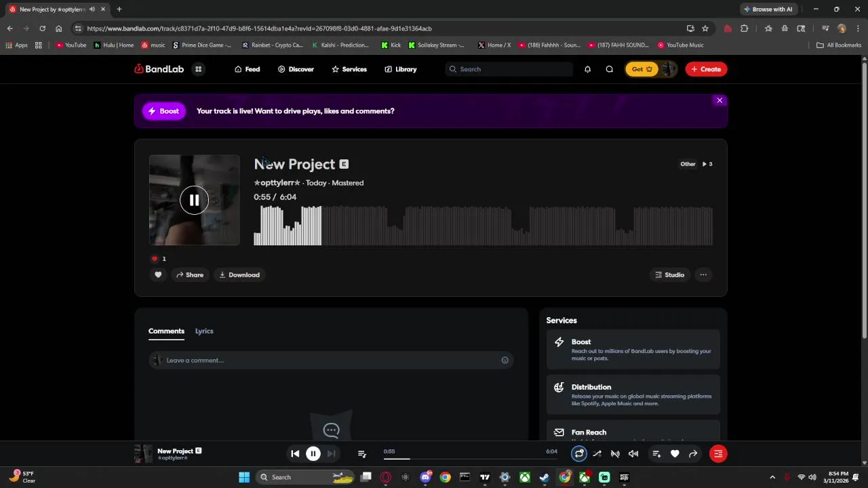Like the track from player bar heart

(x=675, y=453)
